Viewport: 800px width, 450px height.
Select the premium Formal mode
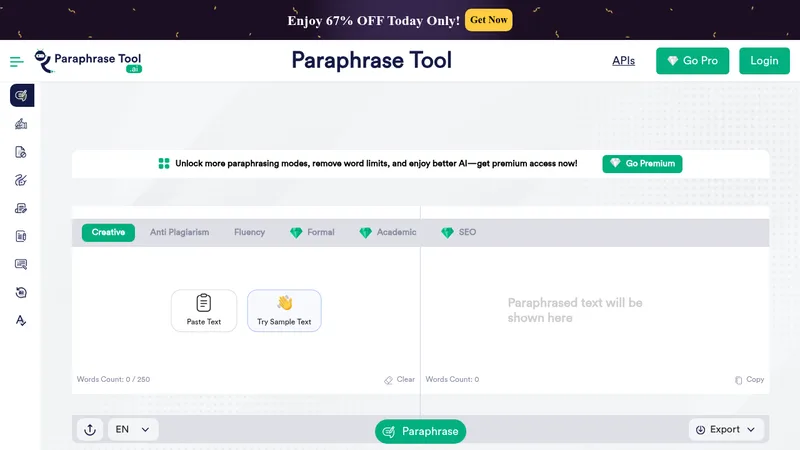[312, 233]
